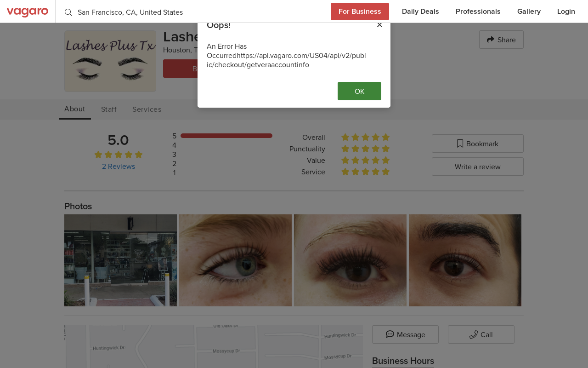Screen dimensions: 588x368
Task: Click the OK button in error dialog
Action: pyautogui.click(x=359, y=91)
